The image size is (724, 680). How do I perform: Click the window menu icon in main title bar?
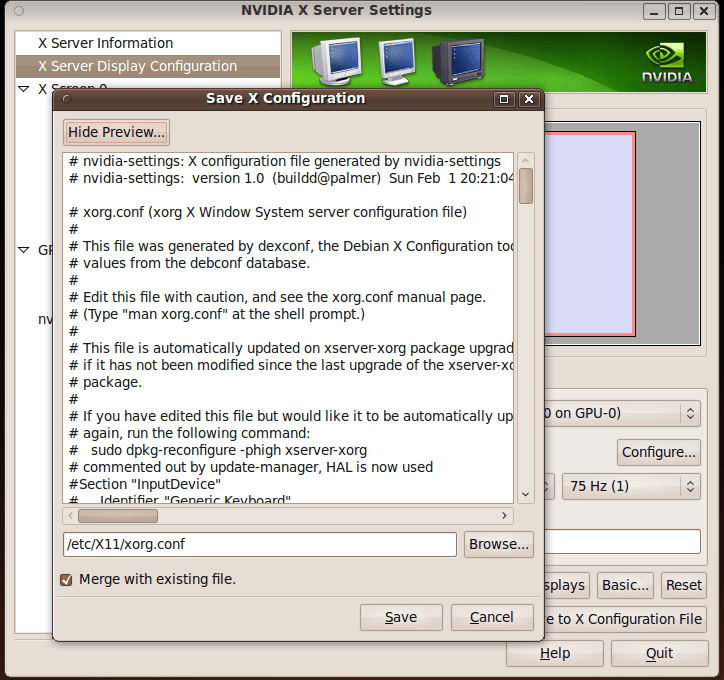(x=13, y=11)
